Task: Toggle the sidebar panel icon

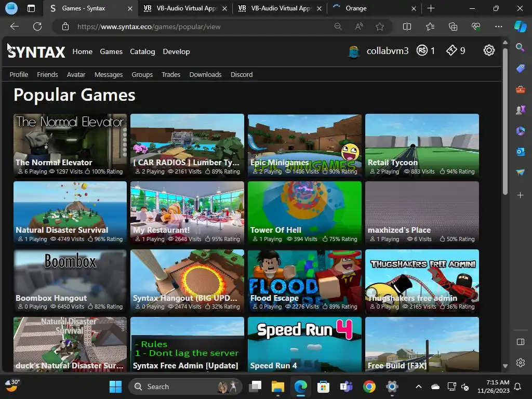Action: 520,342
